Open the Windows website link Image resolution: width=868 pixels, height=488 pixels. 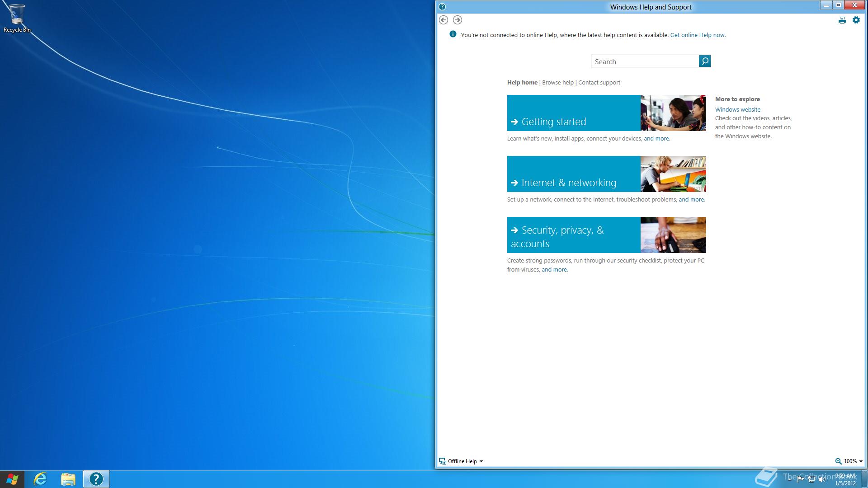click(x=737, y=109)
